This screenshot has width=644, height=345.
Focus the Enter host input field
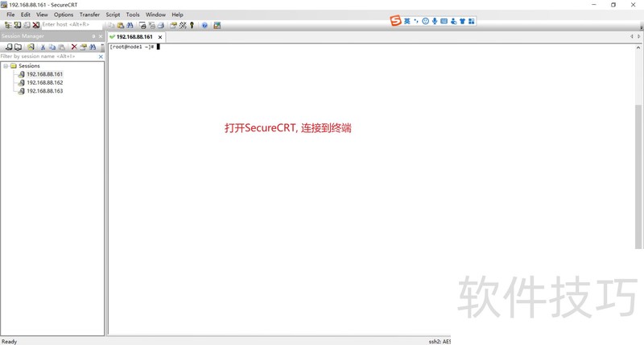click(x=72, y=25)
